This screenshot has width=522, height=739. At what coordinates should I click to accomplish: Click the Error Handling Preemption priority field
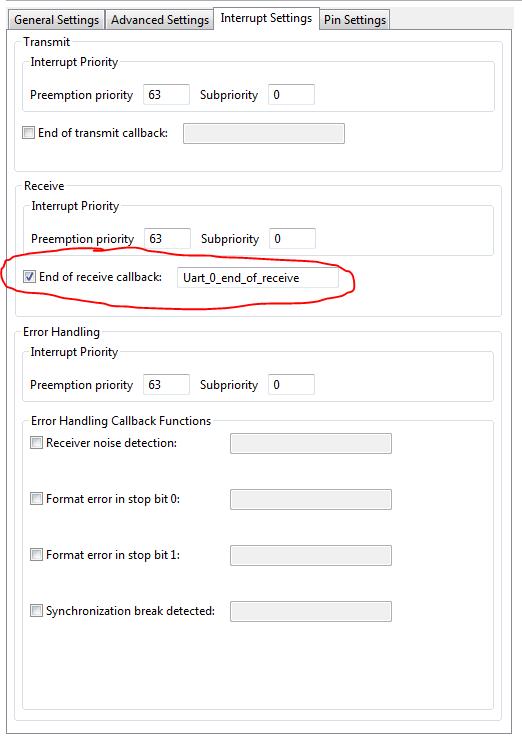pyautogui.click(x=166, y=385)
